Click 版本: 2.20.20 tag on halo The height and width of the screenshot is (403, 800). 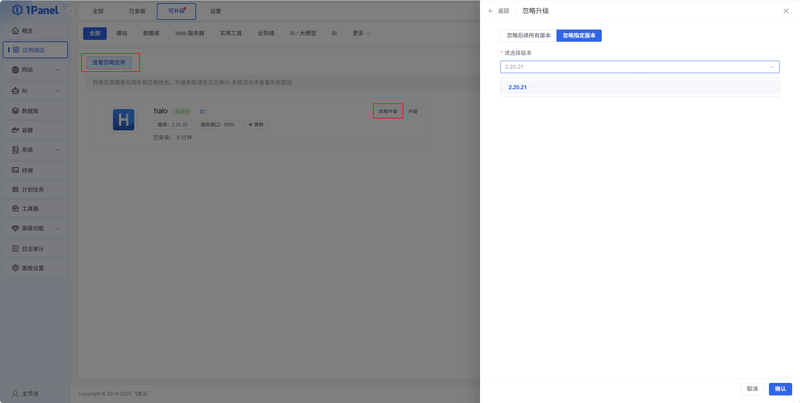[173, 124]
